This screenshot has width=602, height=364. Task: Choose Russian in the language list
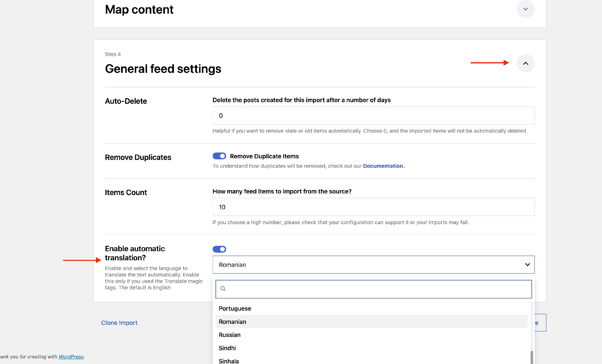(229, 335)
